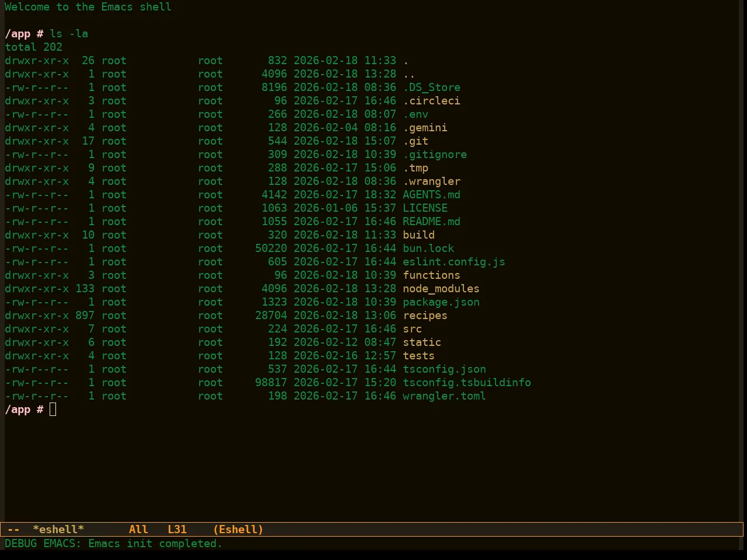Screen dimensions: 747x560
Task: Click the package.json file name
Action: pos(441,302)
